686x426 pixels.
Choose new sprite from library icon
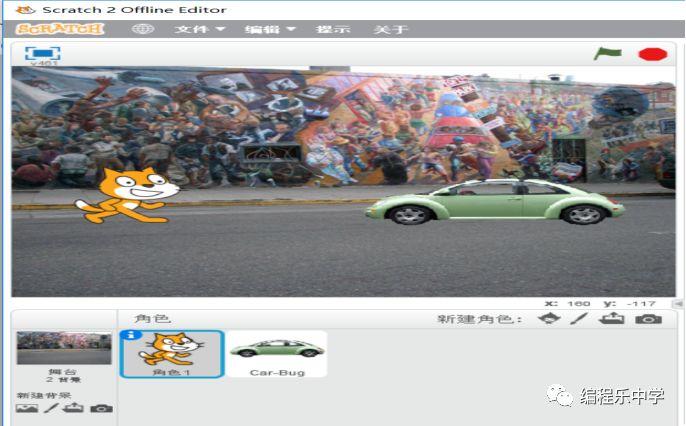click(549, 318)
